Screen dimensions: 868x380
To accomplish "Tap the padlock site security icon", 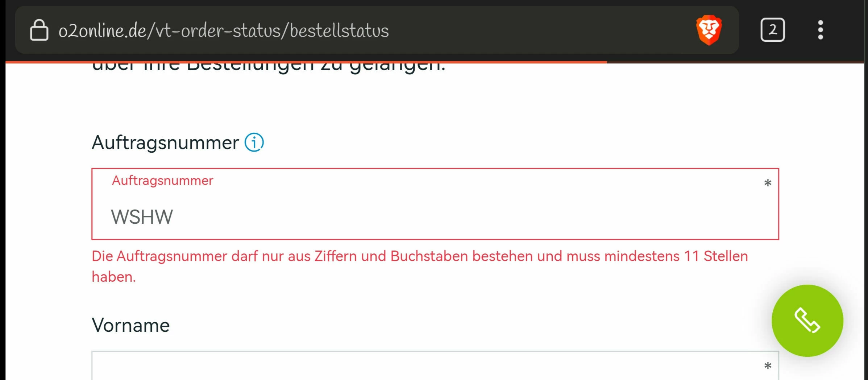I will click(x=39, y=30).
